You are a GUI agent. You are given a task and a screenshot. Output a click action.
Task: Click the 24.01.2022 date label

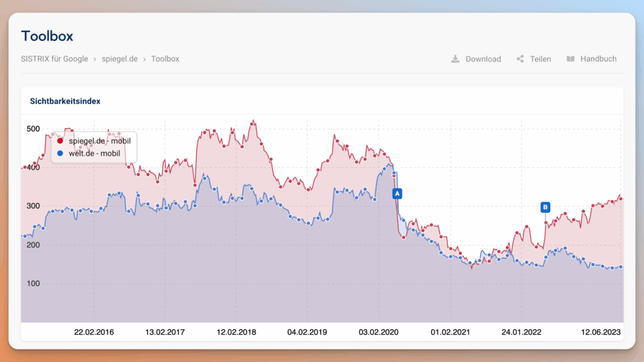pyautogui.click(x=521, y=332)
